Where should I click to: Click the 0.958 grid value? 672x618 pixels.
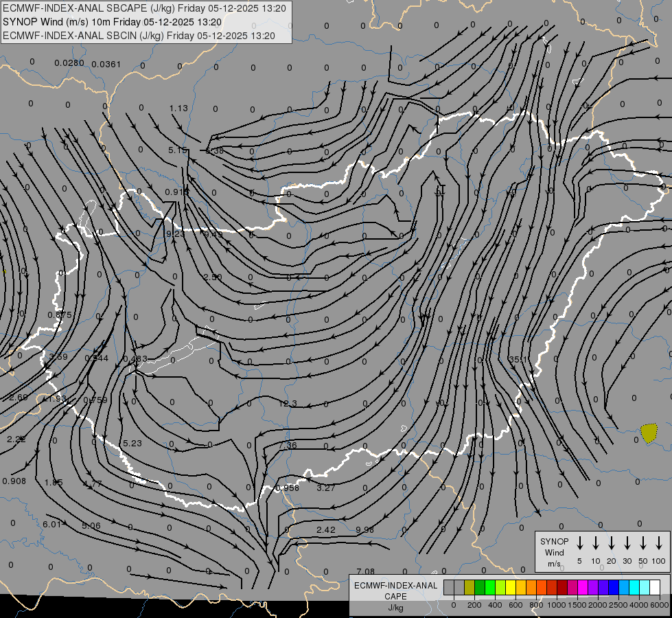click(x=287, y=488)
